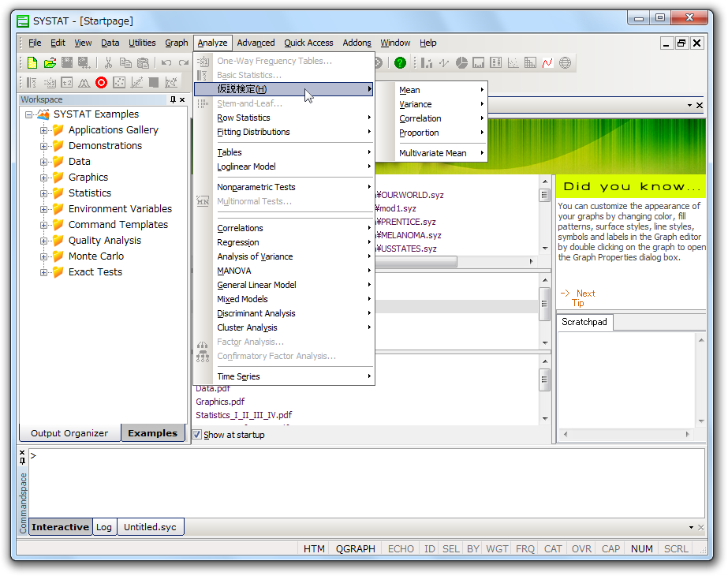Image resolution: width=728 pixels, height=576 pixels.
Task: Close the Workspace panel
Action: 182,99
